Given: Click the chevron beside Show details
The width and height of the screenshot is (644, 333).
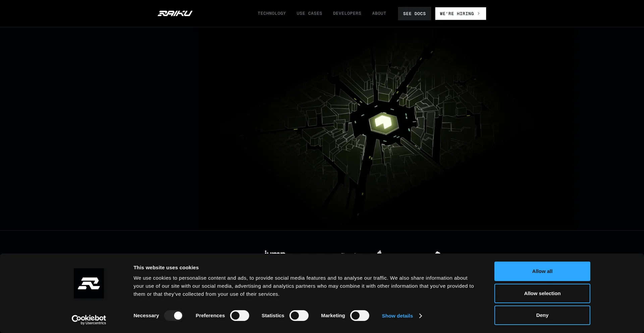Looking at the screenshot, I should pyautogui.click(x=421, y=316).
